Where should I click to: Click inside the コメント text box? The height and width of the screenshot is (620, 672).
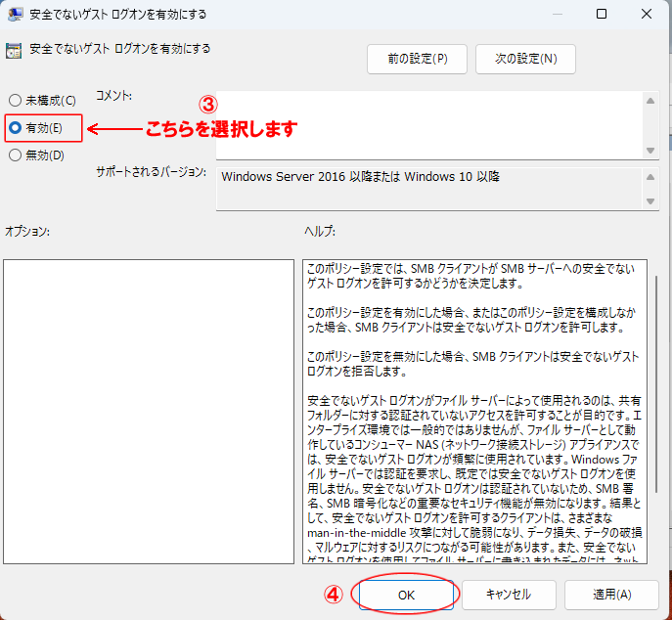(x=428, y=125)
